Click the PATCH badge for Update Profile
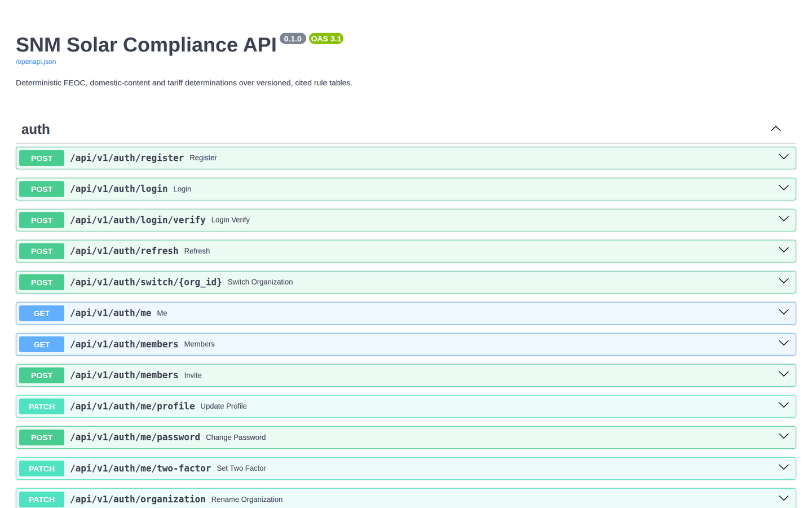The height and width of the screenshot is (508, 812). click(42, 406)
